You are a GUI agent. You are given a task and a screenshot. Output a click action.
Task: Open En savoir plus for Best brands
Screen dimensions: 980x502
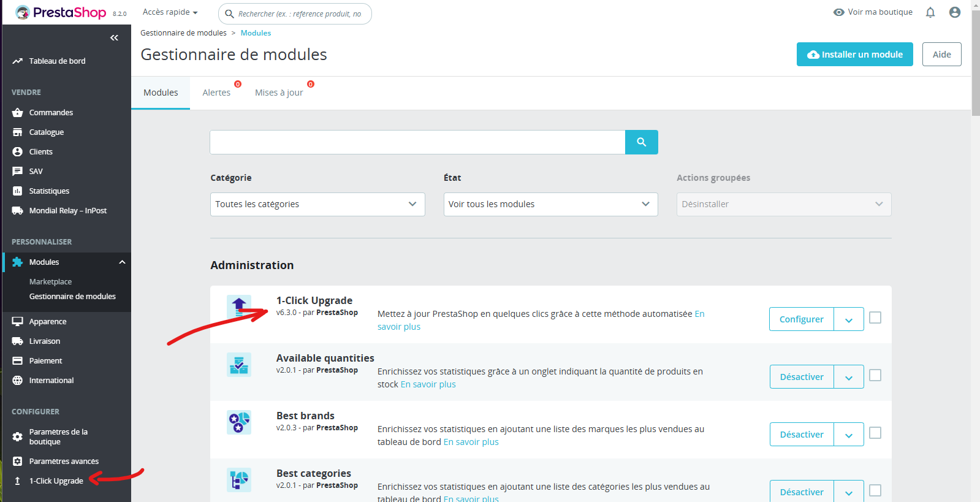coord(471,442)
